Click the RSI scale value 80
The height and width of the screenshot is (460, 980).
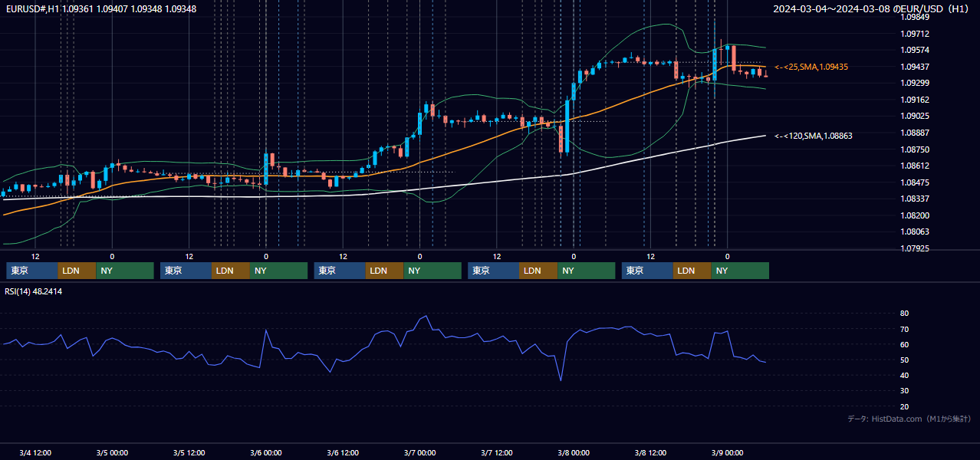(904, 314)
